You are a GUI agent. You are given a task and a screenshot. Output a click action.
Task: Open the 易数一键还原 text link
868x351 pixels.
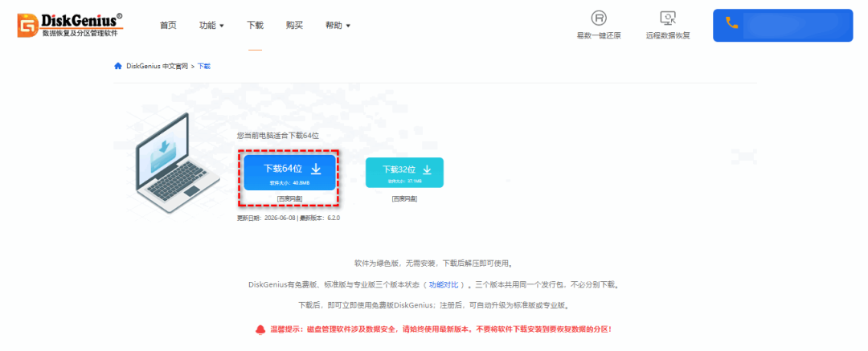(599, 35)
